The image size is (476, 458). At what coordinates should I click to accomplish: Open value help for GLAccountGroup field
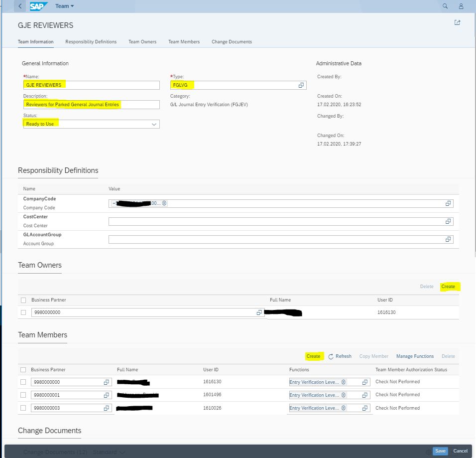pyautogui.click(x=448, y=239)
